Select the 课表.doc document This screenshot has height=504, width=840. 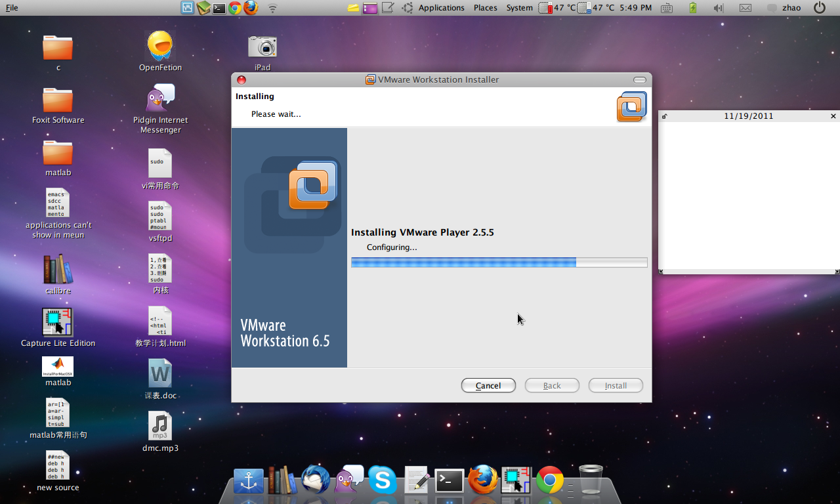click(x=160, y=374)
